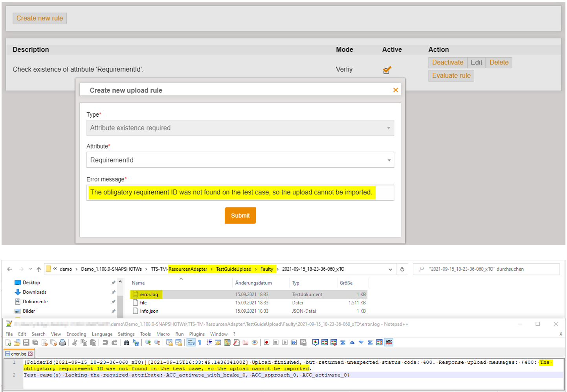Viewport: 567px width, 392px height.
Task: Refresh the Explorer folder view
Action: pyautogui.click(x=402, y=269)
